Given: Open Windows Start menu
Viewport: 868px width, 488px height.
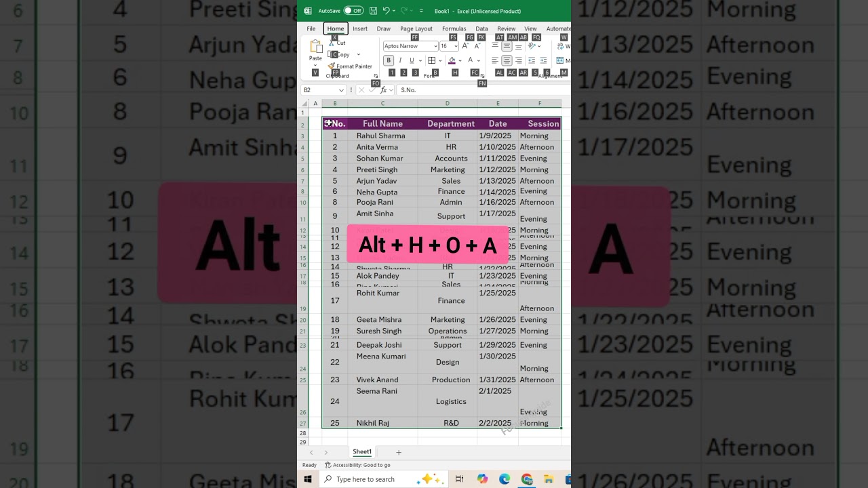Looking at the screenshot, I should [x=308, y=479].
